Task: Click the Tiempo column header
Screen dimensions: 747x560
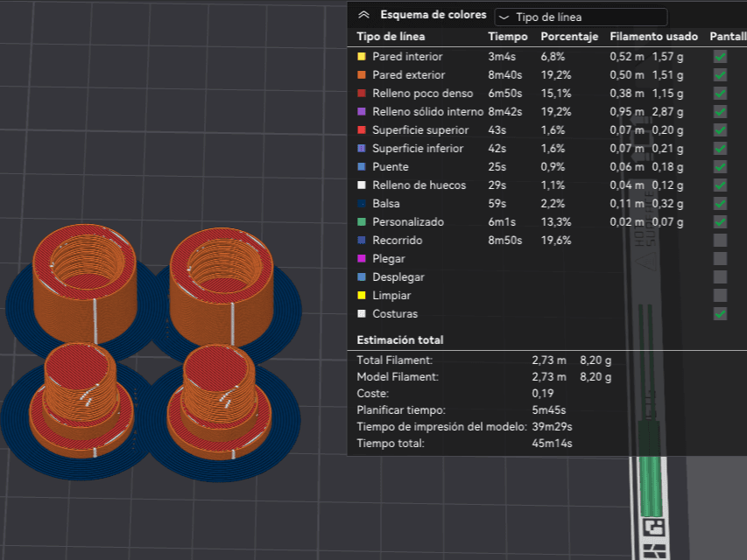Action: pyautogui.click(x=508, y=37)
